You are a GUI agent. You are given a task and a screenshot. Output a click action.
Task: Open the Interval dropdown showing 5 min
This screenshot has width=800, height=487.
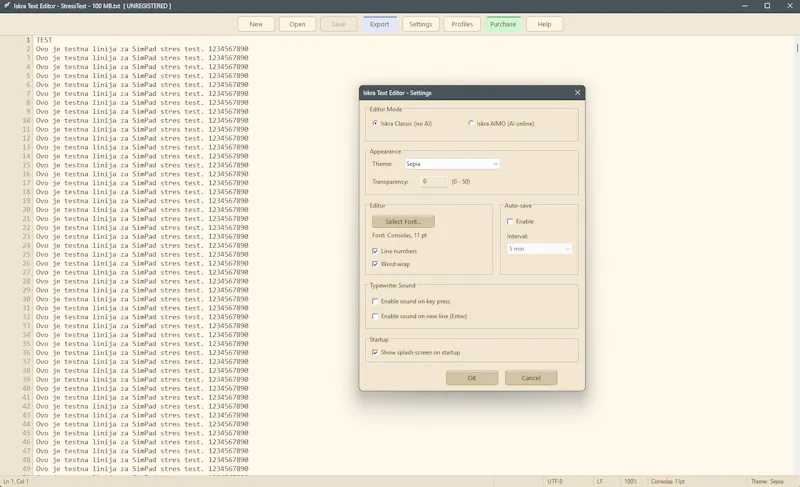point(539,249)
